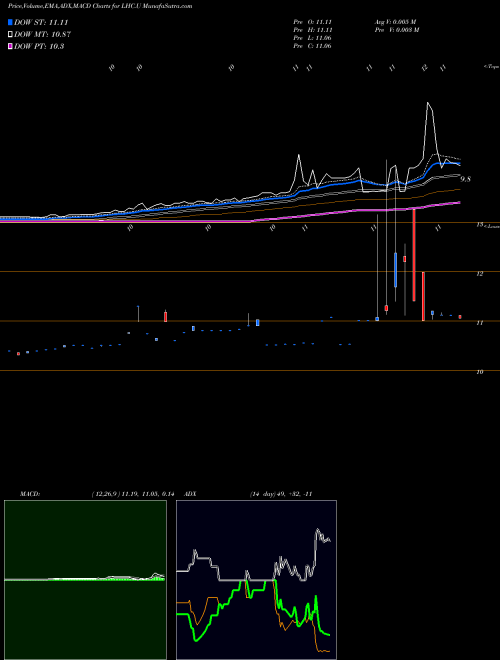The height and width of the screenshot is (660, 500).
Task: Click the 'ADX' panel heading
Action: tap(191, 494)
